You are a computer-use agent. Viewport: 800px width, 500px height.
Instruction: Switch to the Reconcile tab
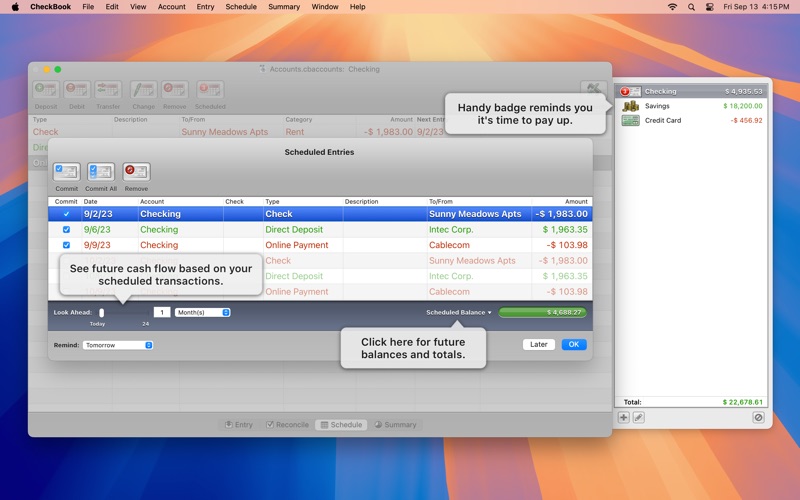[x=287, y=424]
